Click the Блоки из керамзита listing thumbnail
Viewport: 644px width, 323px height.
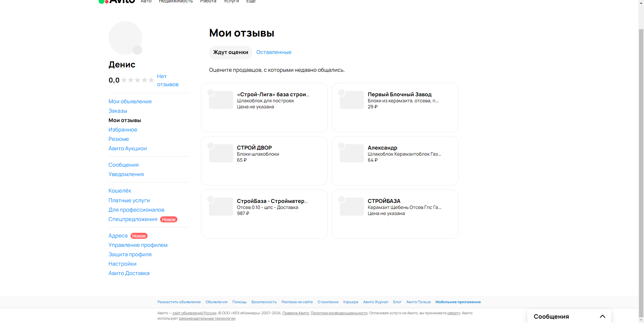pyautogui.click(x=352, y=100)
